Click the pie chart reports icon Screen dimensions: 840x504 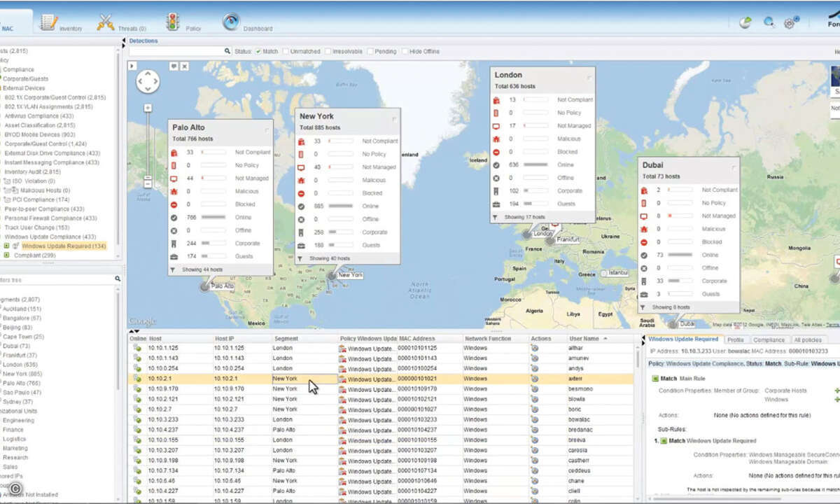tap(745, 22)
